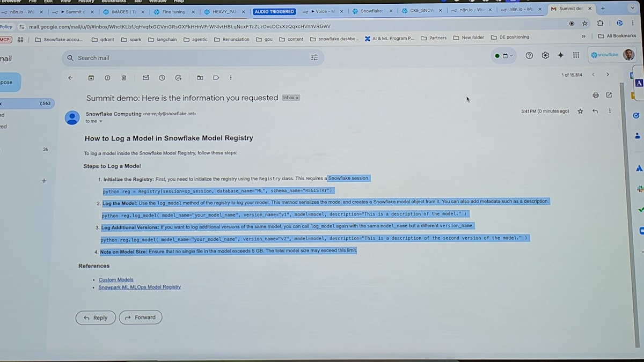Open the More options menu in the mail toolbar

(231, 78)
